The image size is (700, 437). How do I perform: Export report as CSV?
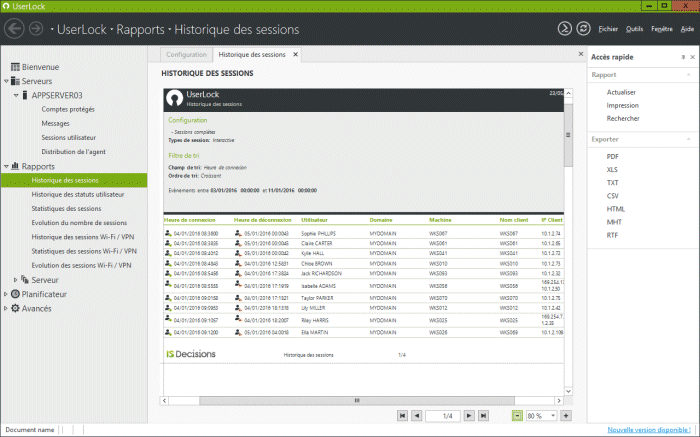pyautogui.click(x=612, y=196)
